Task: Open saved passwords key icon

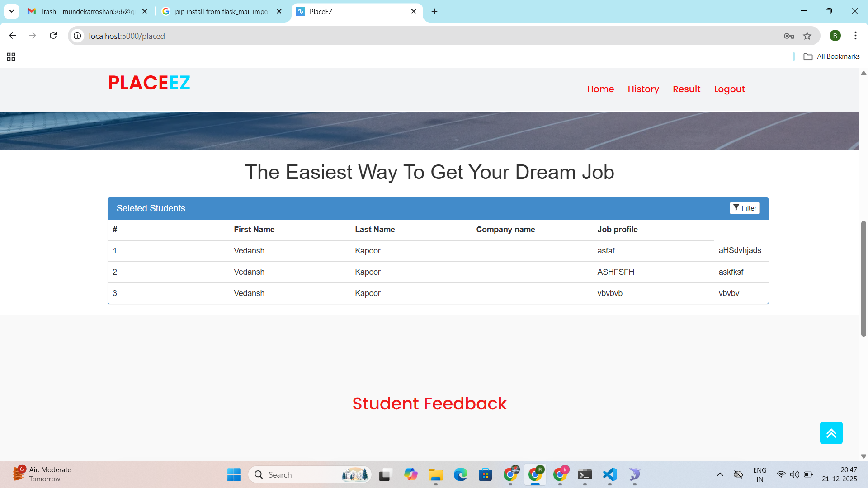Action: [789, 36]
